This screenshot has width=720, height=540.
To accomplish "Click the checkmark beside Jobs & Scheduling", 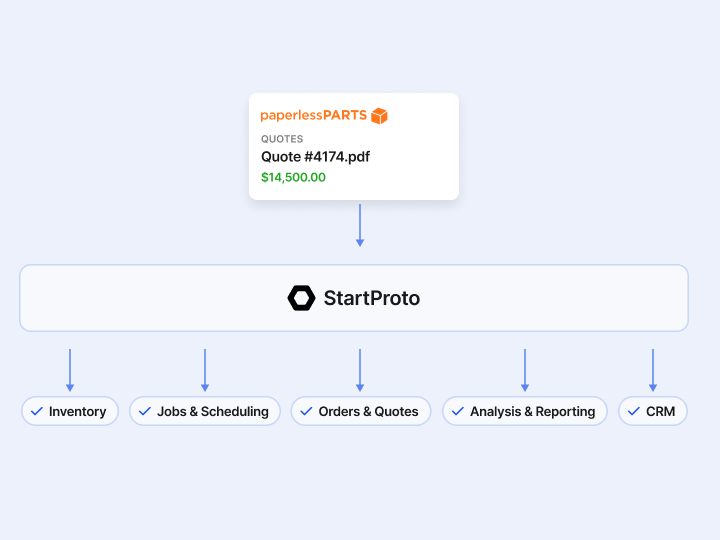I will (x=145, y=411).
